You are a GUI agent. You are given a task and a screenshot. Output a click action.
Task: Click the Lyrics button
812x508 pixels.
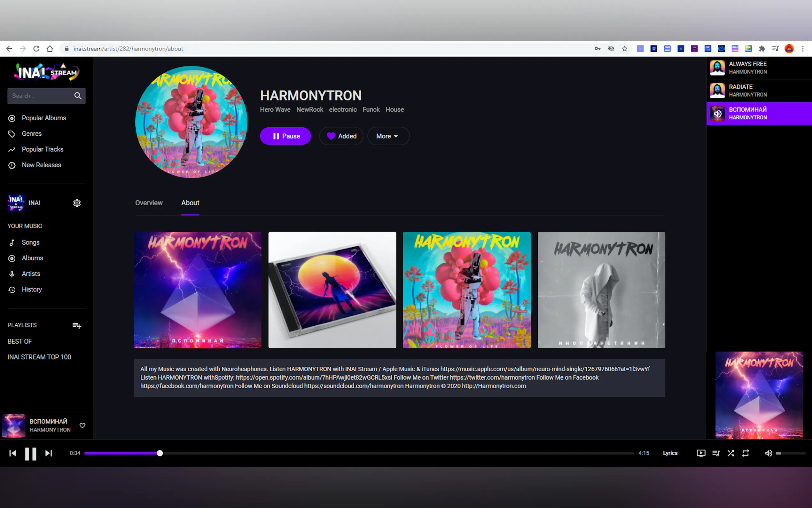pyautogui.click(x=670, y=453)
